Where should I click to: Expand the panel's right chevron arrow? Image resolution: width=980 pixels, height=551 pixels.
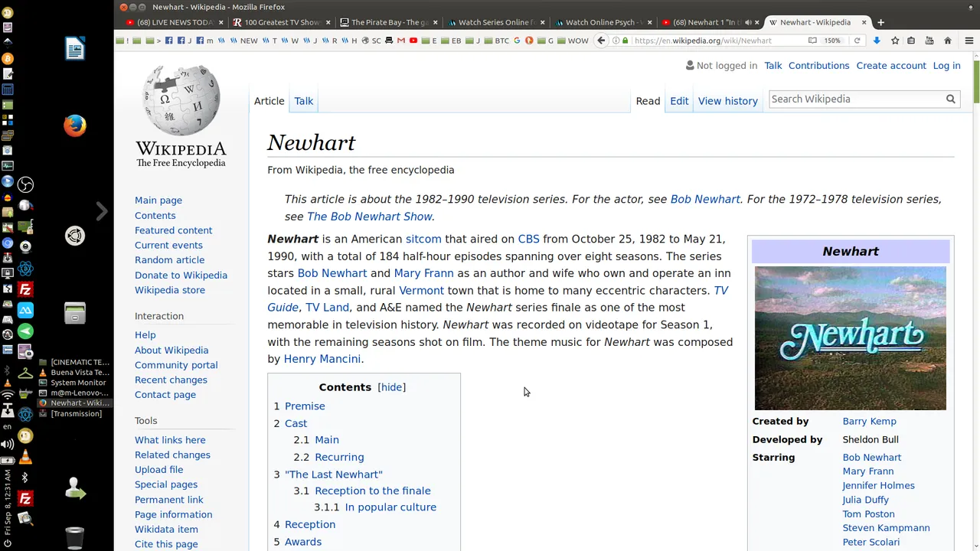click(x=102, y=211)
